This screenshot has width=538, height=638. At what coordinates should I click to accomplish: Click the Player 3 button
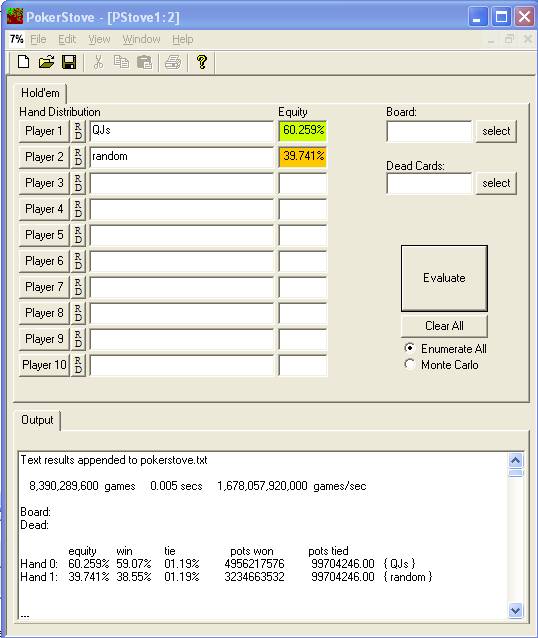44,183
